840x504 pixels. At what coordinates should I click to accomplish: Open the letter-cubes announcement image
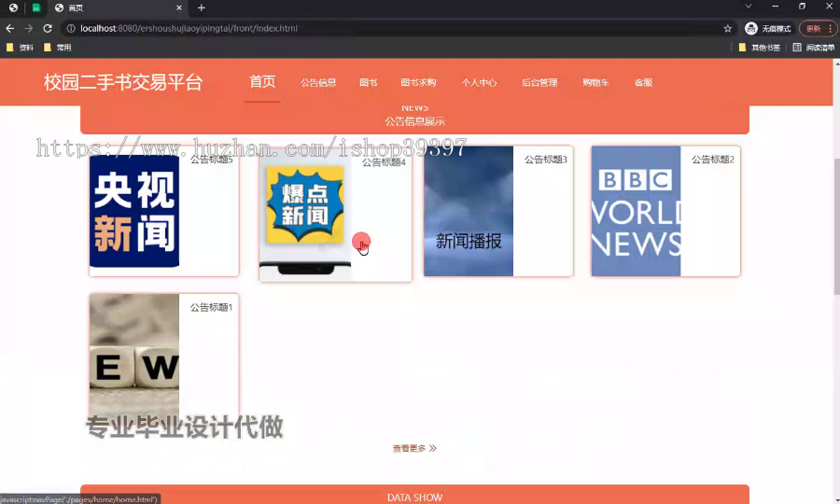(134, 357)
